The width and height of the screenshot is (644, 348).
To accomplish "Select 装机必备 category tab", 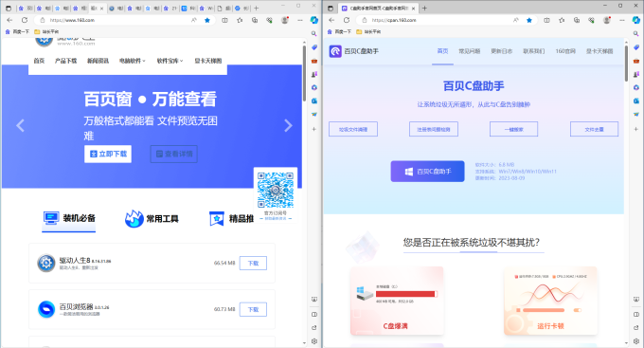I will [x=69, y=218].
